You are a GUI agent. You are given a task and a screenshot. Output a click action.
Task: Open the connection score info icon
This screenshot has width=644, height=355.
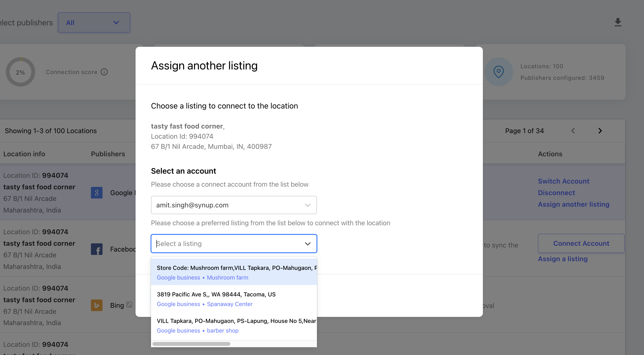(104, 72)
